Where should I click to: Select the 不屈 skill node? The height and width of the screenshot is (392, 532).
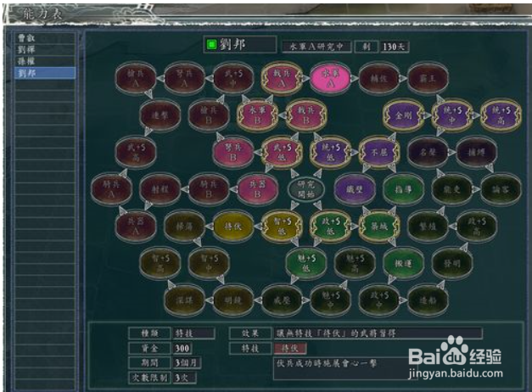point(379,152)
